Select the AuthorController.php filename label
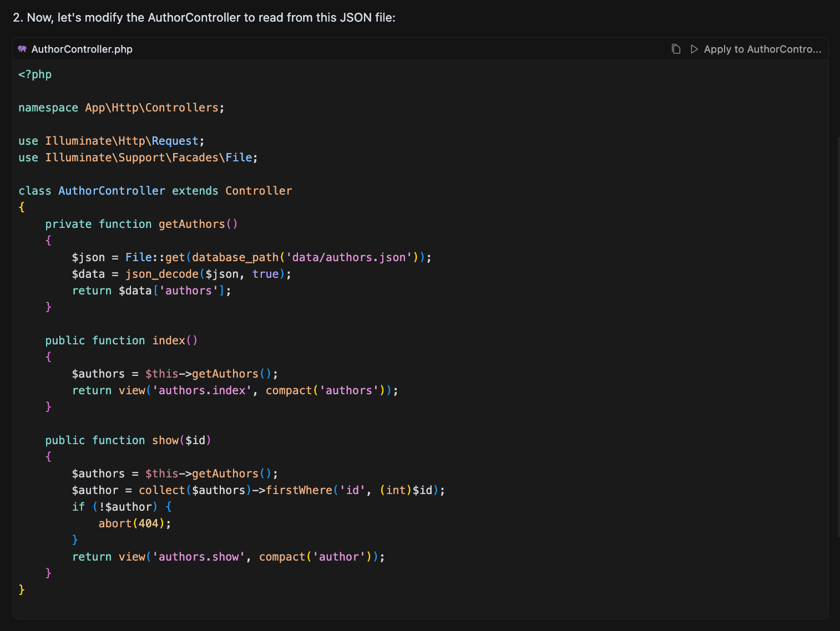The width and height of the screenshot is (840, 631). coord(82,49)
